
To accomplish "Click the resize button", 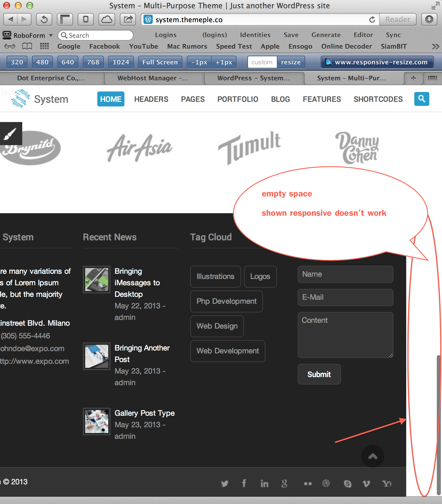I will click(291, 62).
